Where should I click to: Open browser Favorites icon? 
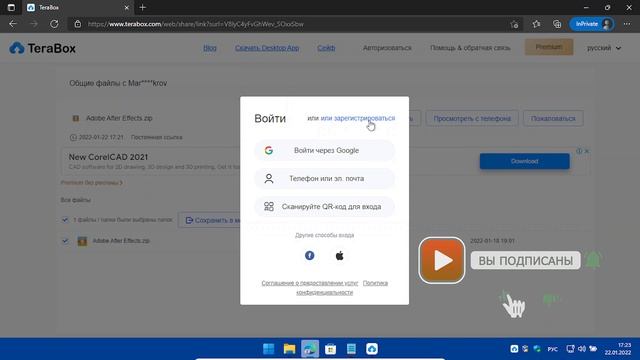(536, 24)
